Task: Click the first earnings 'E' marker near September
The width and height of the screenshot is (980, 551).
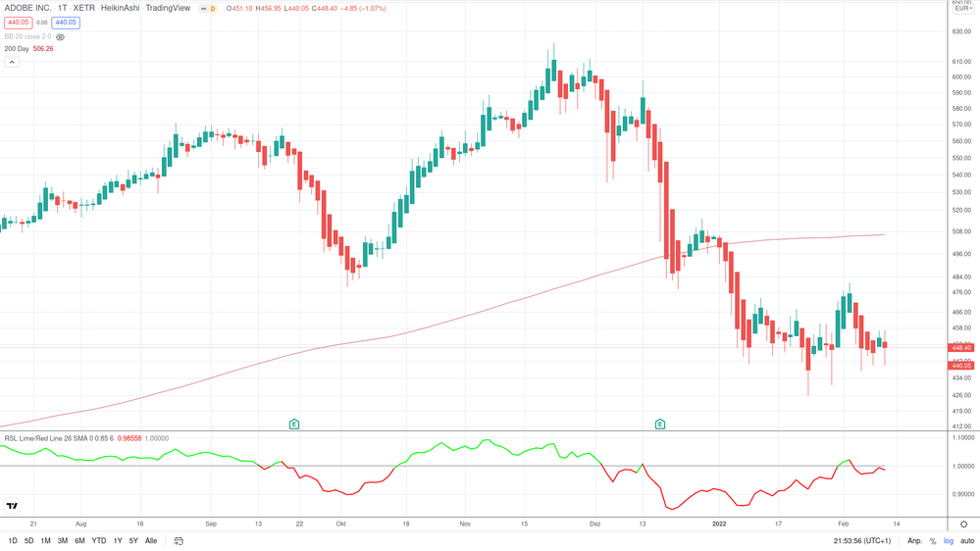Action: pos(294,424)
